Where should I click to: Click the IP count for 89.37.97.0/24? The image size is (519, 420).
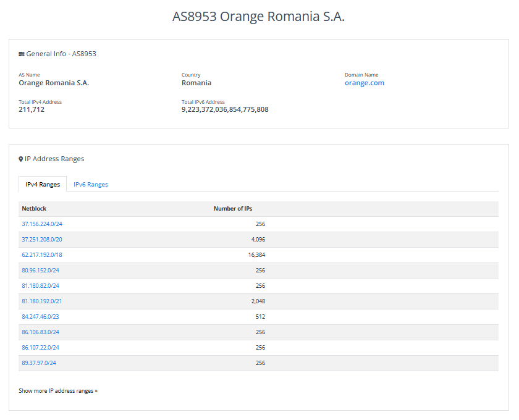coord(261,363)
